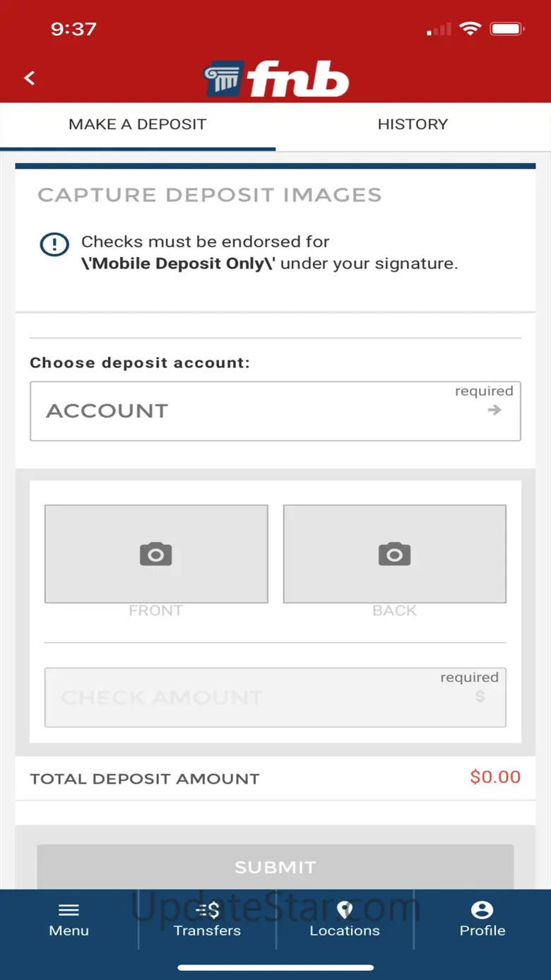
Task: Open the Profile icon
Action: click(x=482, y=909)
